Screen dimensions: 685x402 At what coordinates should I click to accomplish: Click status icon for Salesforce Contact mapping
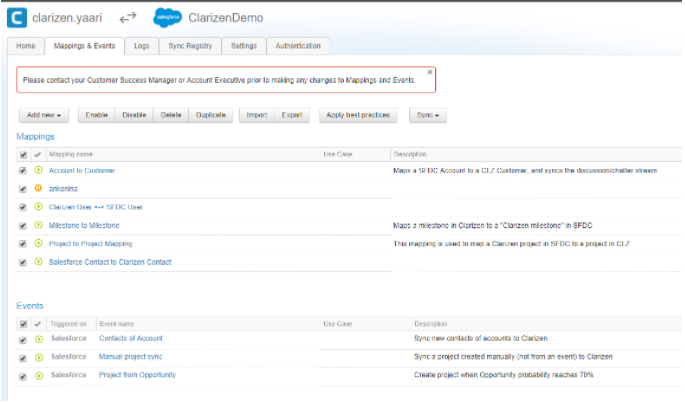coord(38,262)
